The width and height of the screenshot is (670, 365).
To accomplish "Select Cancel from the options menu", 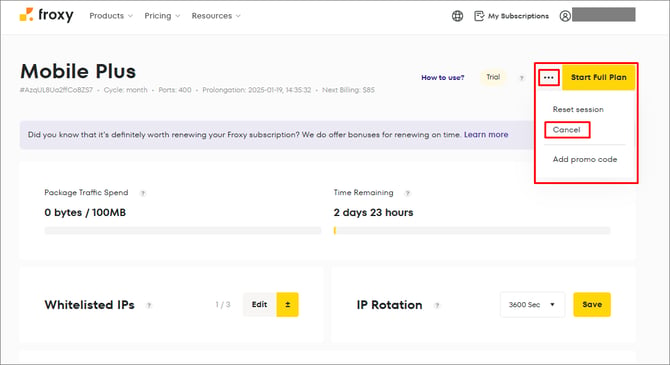I will coord(567,130).
